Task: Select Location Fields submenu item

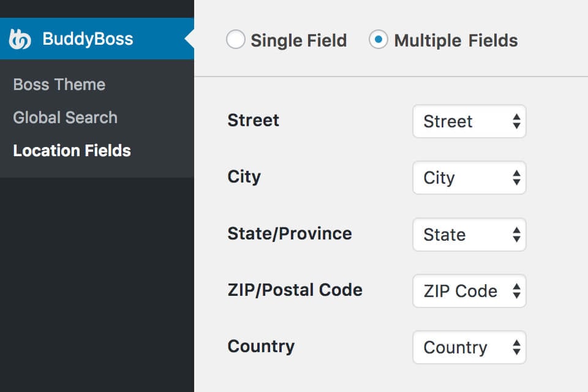Action: (72, 151)
